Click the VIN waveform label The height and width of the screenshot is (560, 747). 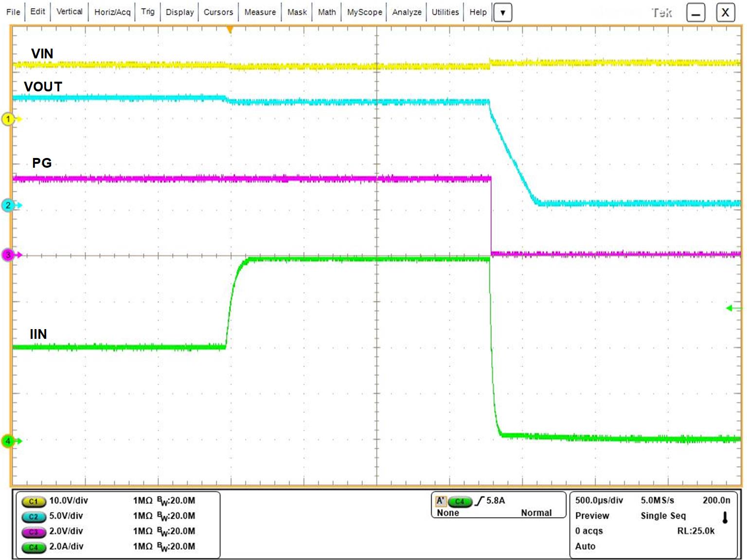42,53
